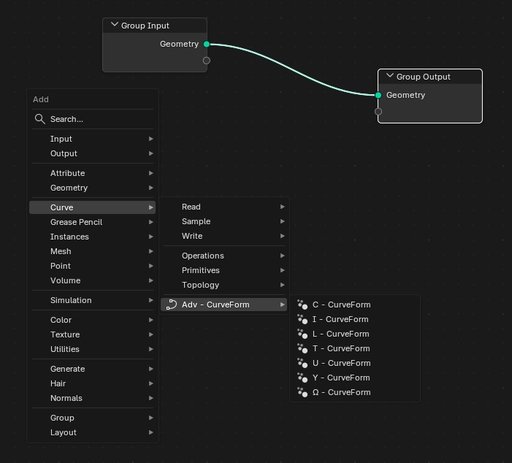Add the C - CurveForm node
512x463 pixels.
pyautogui.click(x=355, y=305)
